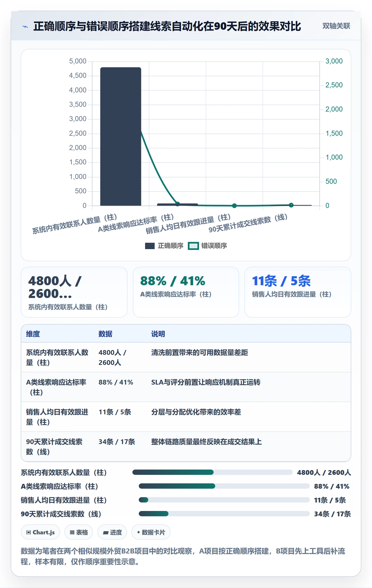The image size is (372, 588).
Task: Open the 表格 chip
Action: coord(79,532)
